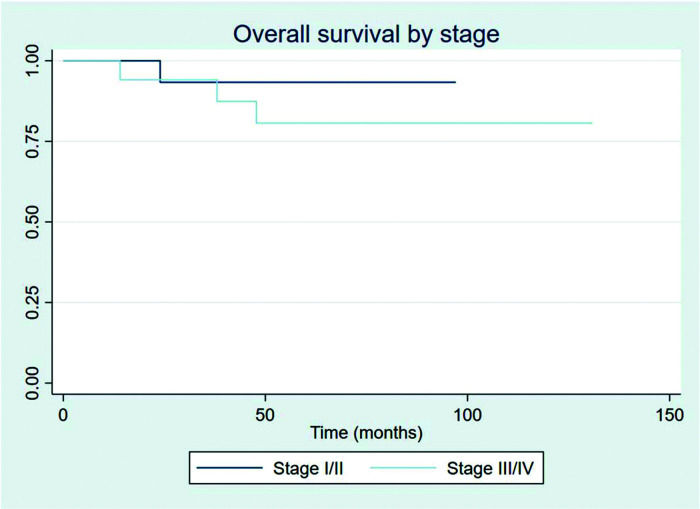Click the 0.00 y-axis tick label
Screen dimensions: 700x509
click(33, 382)
